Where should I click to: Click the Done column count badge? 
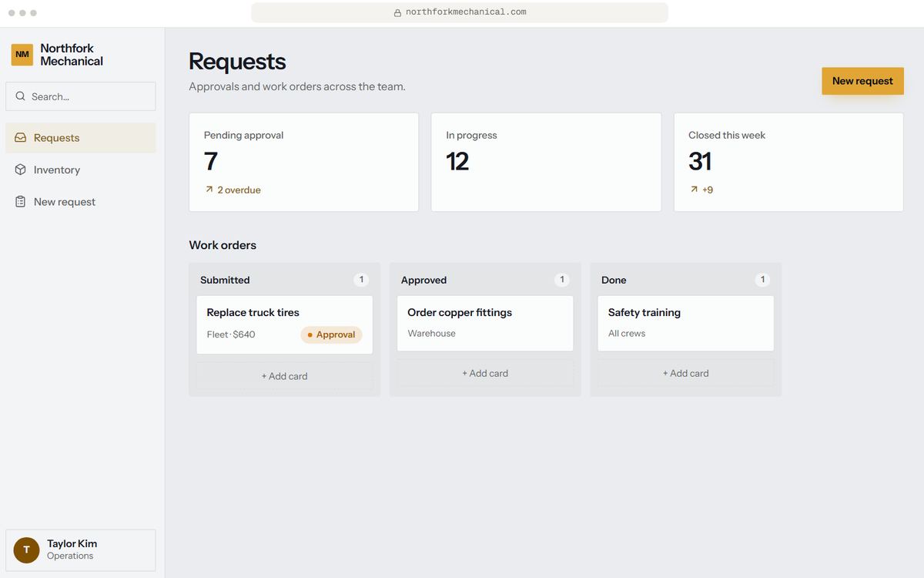[762, 280]
